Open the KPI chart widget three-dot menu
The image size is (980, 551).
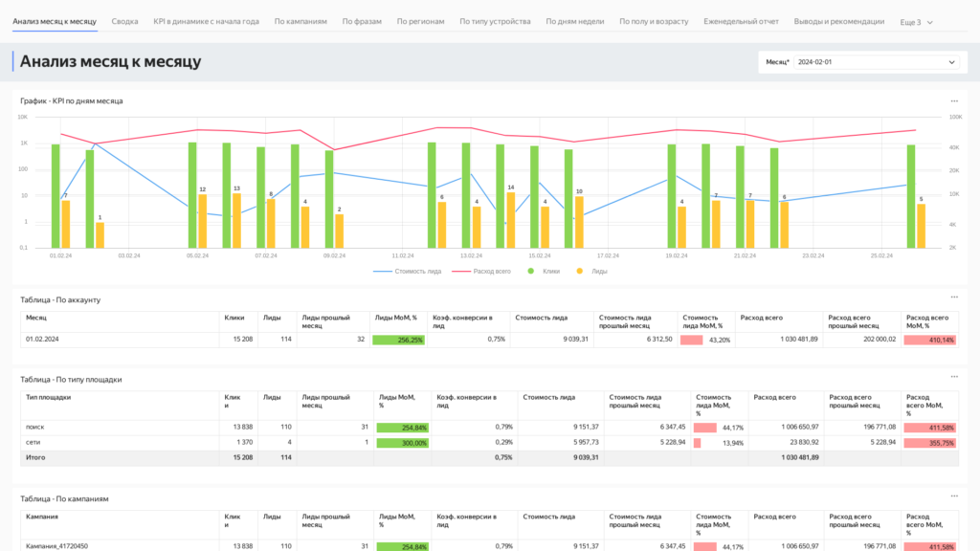tap(953, 100)
